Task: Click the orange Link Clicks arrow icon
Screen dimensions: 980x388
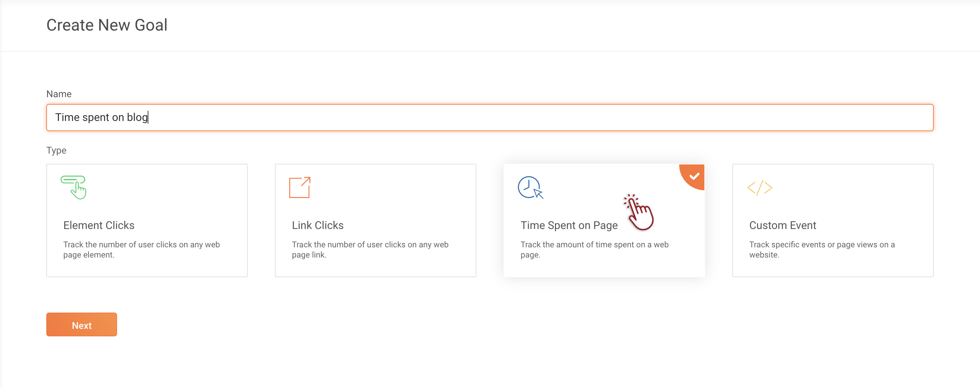Action: click(300, 187)
